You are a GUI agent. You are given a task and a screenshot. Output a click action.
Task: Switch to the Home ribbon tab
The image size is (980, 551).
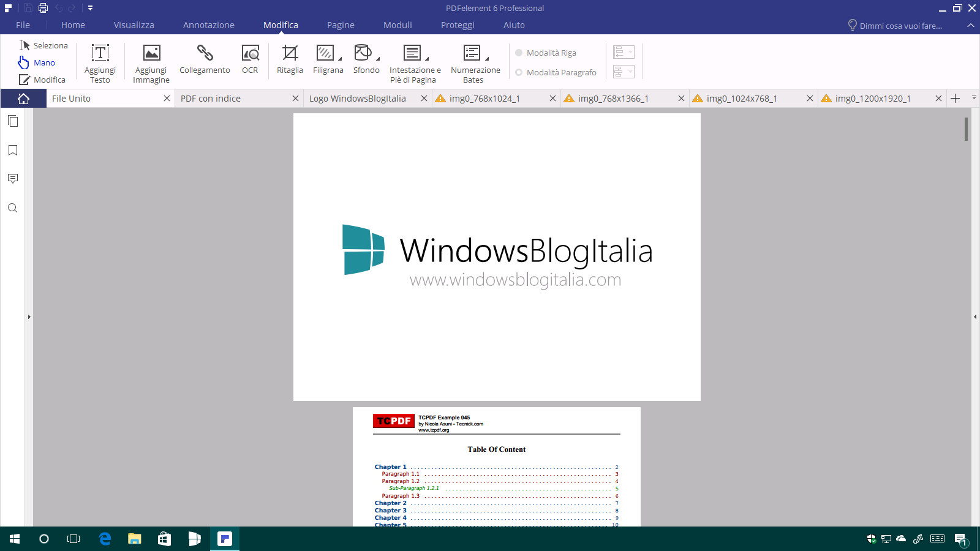click(x=73, y=25)
